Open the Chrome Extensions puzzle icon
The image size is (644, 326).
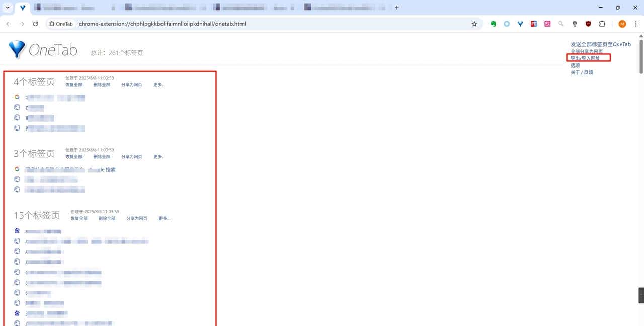pos(602,24)
